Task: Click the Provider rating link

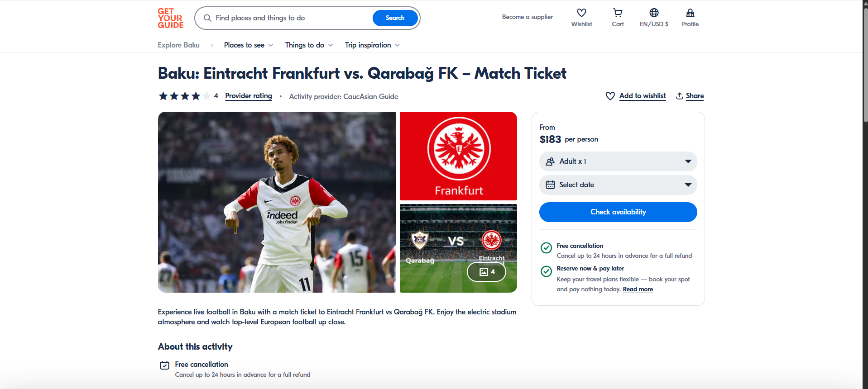Action: pos(249,96)
